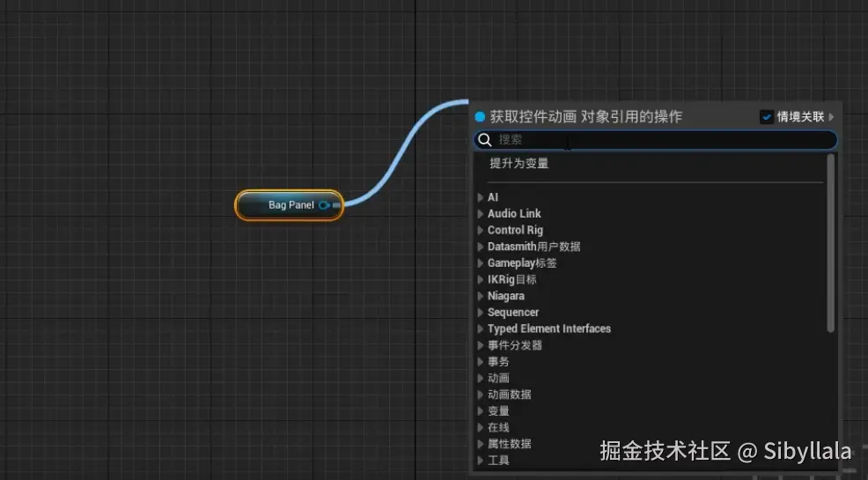This screenshot has width=868, height=480.
Task: Click the Bag Panel output pin
Action: coord(324,205)
